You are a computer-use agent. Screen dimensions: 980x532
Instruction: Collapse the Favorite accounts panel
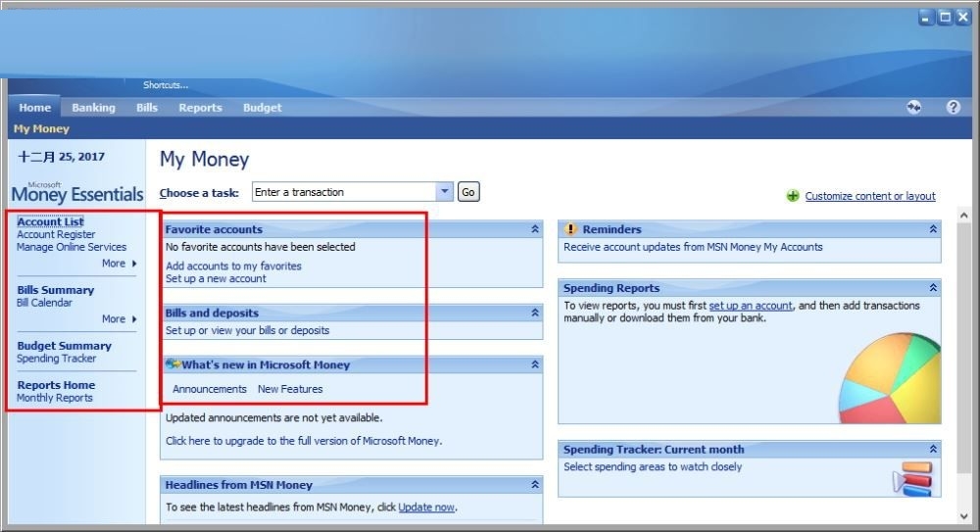point(535,229)
